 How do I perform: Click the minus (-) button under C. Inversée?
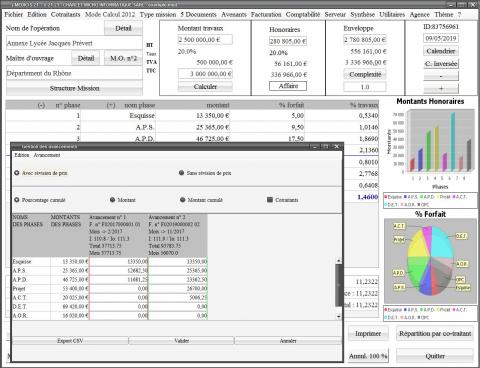point(441,76)
